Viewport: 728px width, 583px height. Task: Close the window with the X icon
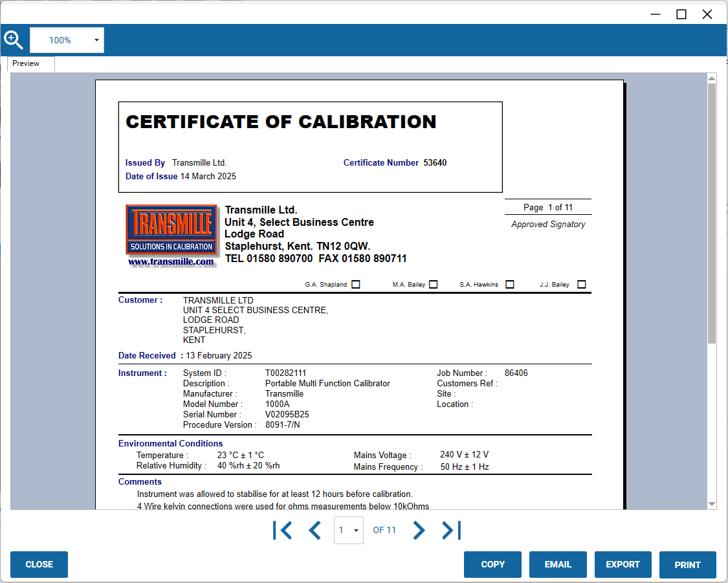(707, 14)
